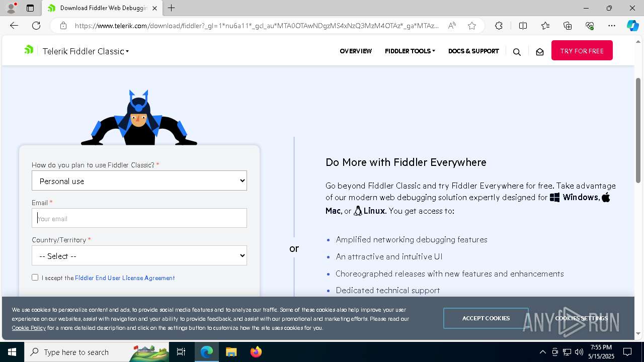
Task: Click the volume speaker tray icon
Action: (x=579, y=352)
